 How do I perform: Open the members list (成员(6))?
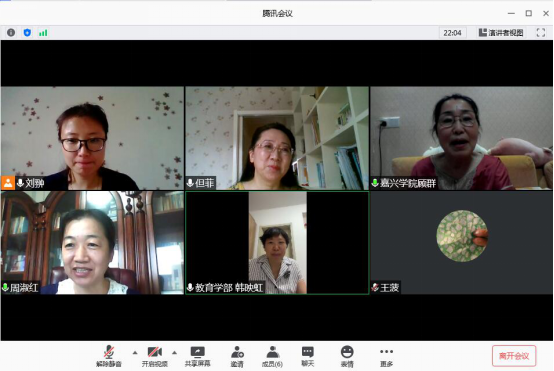(x=272, y=357)
